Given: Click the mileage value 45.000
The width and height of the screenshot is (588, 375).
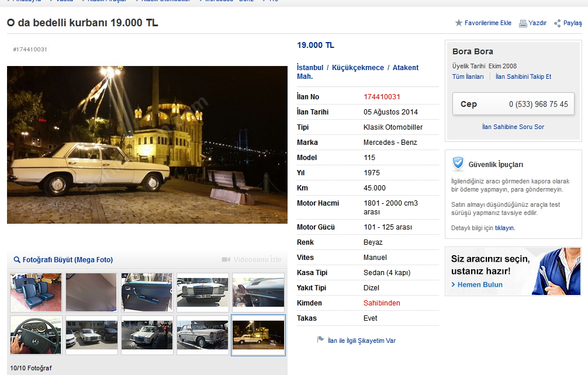Looking at the screenshot, I should click(x=374, y=187).
